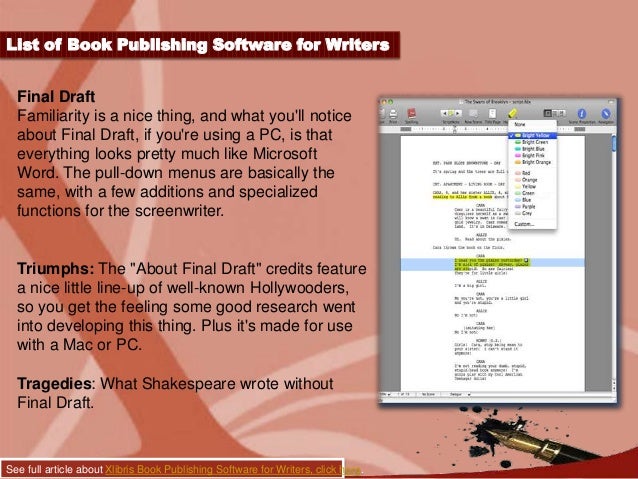Select the first view mode button
638x479 pixels.
(548, 113)
